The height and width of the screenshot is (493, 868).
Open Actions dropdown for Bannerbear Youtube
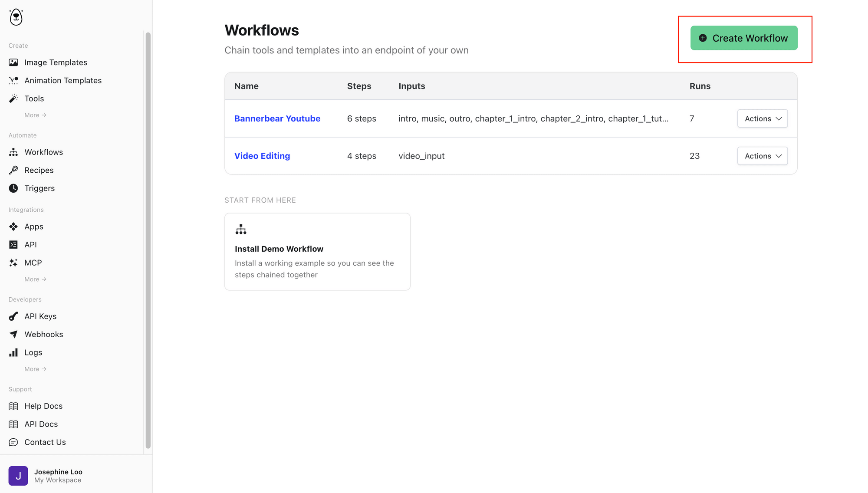pos(763,118)
